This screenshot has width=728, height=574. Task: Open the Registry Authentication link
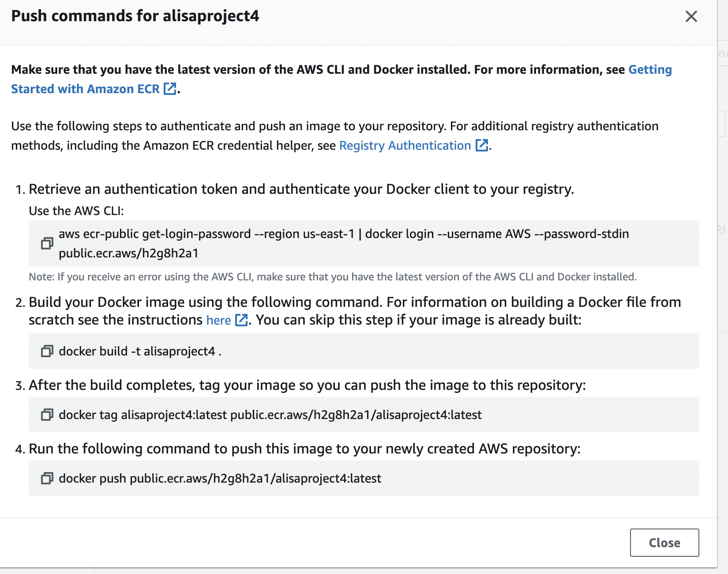[x=405, y=145]
